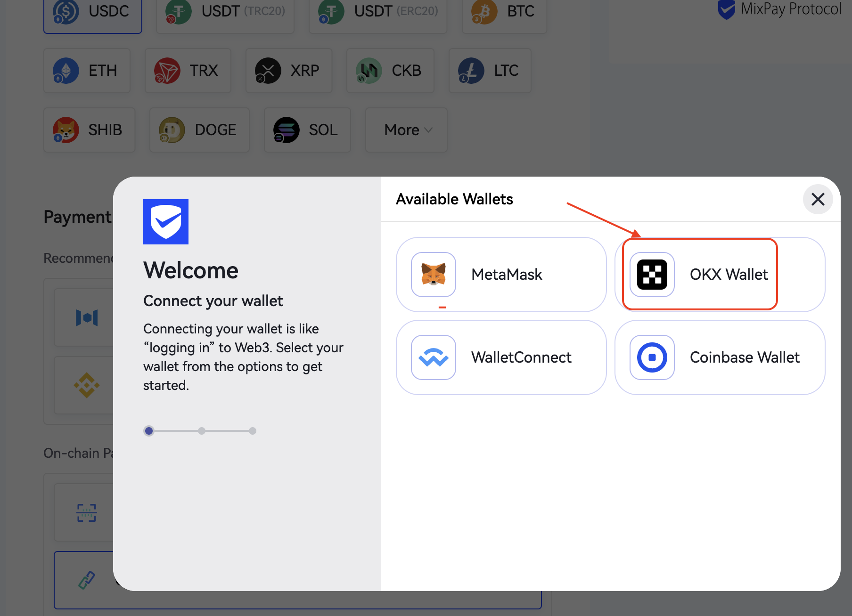The image size is (852, 616).
Task: Select the WalletConnect wave icon
Action: point(433,357)
